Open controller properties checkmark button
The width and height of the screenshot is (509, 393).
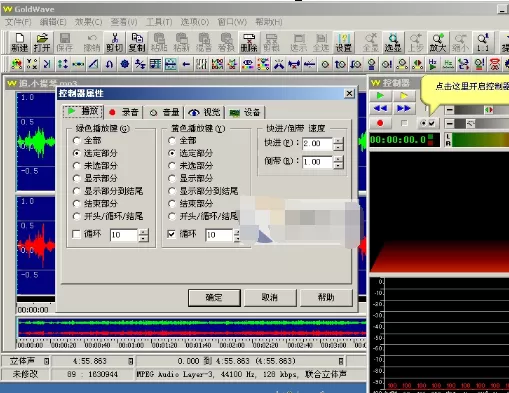[428, 123]
